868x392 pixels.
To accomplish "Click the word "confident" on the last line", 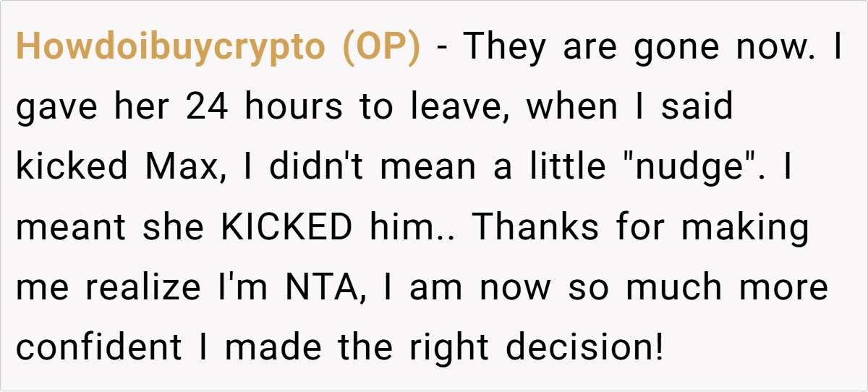I will pyautogui.click(x=99, y=348).
